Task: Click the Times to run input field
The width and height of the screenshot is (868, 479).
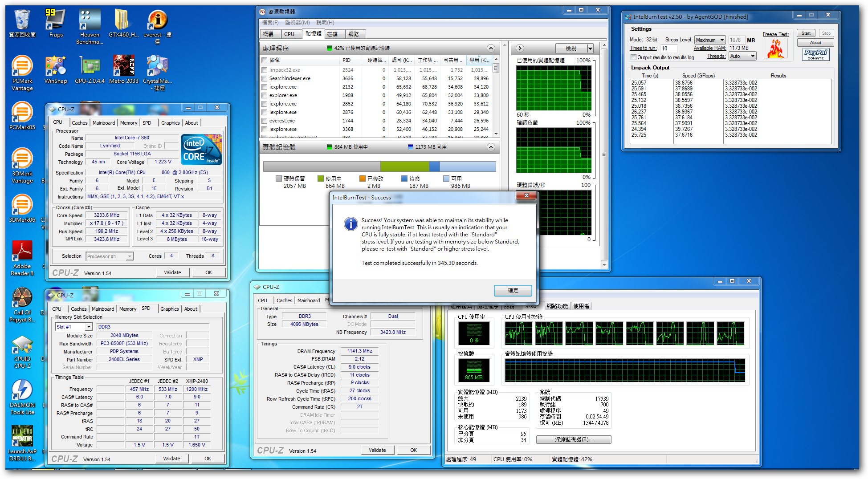Action: 668,49
